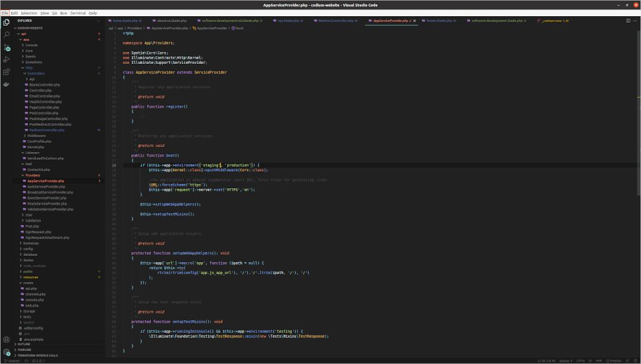
Task: Open the Docker view in activity bar
Action: tap(6, 84)
